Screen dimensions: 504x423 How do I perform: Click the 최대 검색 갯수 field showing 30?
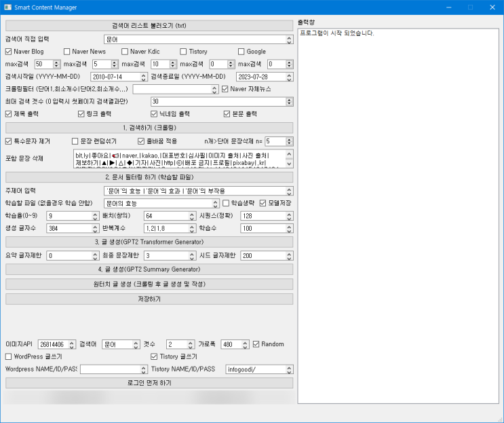tap(222, 102)
